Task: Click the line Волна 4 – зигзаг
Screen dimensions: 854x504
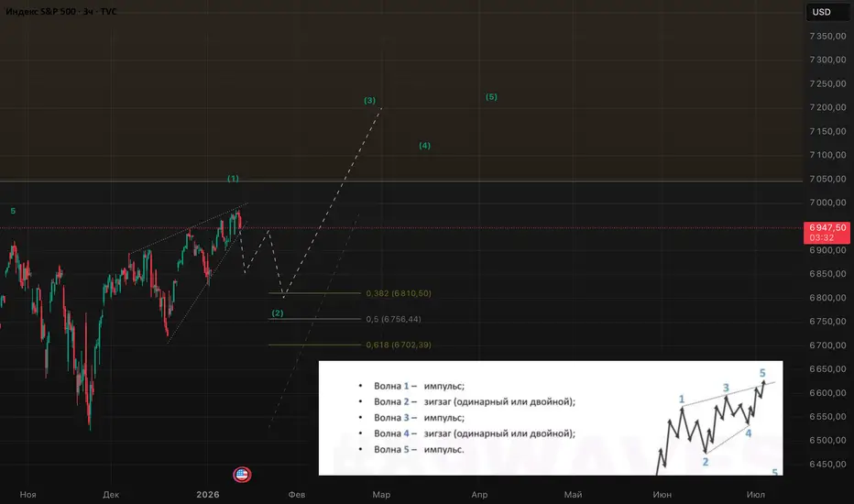Action: click(x=475, y=433)
